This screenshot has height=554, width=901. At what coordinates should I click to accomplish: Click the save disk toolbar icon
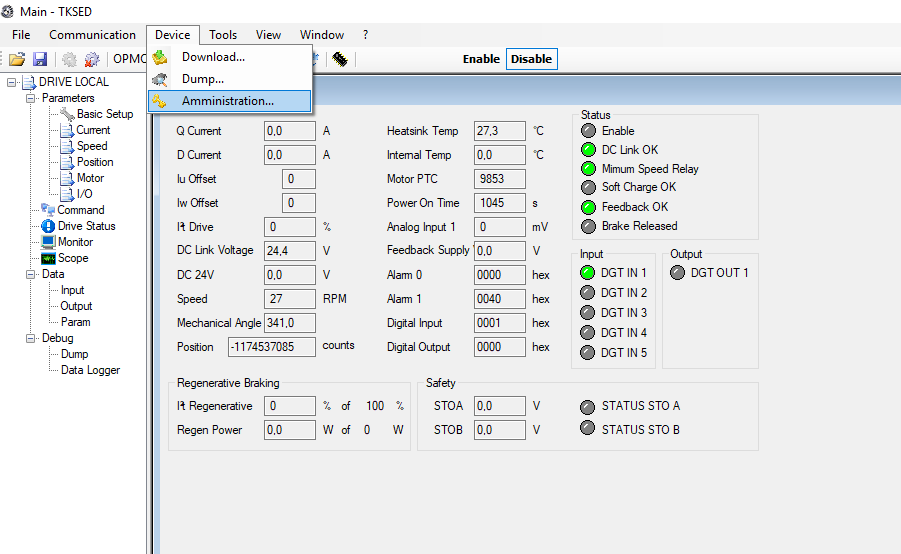tap(40, 59)
